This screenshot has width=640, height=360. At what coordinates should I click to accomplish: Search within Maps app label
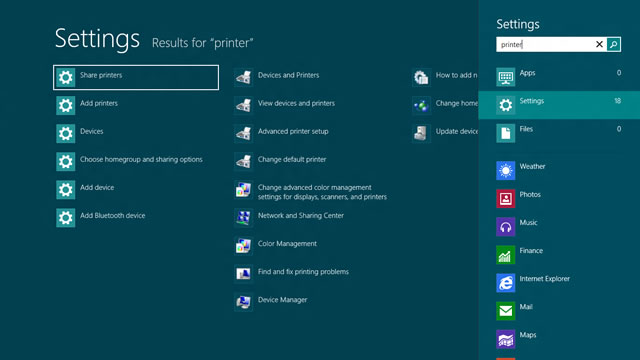click(528, 335)
